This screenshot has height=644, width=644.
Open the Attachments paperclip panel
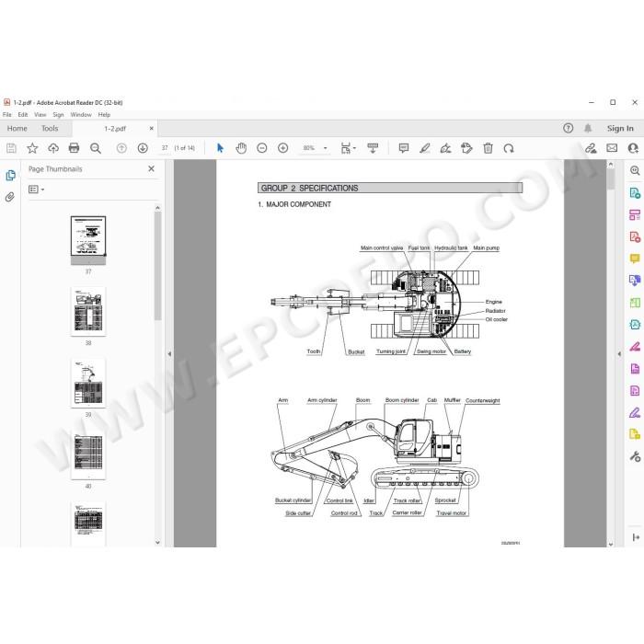pos(10,197)
